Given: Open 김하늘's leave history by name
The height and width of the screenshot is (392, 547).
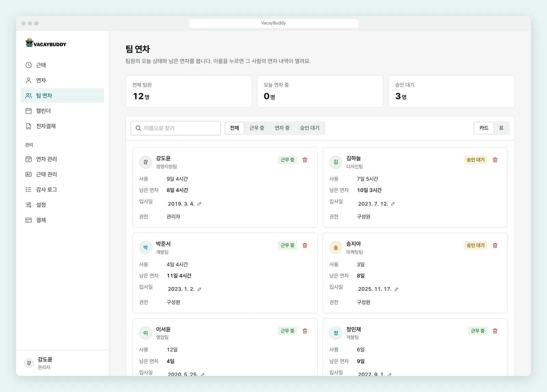Looking at the screenshot, I should (353, 158).
